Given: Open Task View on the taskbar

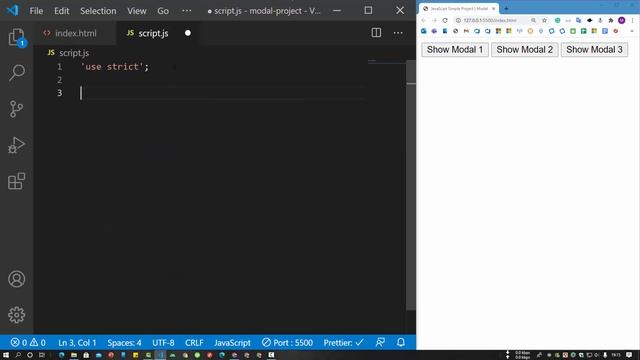Looking at the screenshot, I should pos(42,355).
